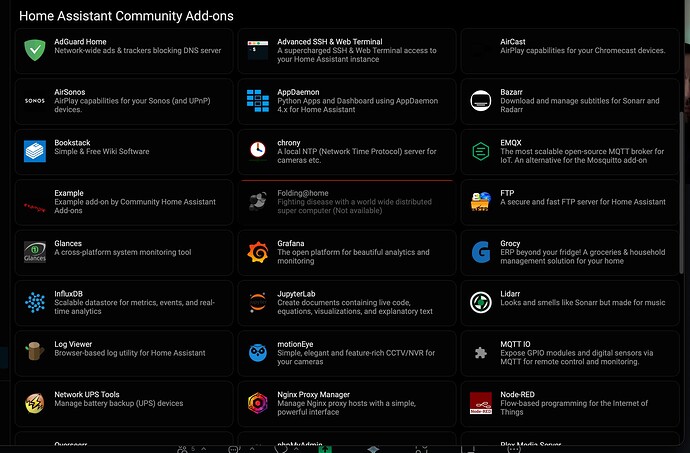690x453 pixels.
Task: Click the AppDaemon blue grid icon
Action: [258, 101]
